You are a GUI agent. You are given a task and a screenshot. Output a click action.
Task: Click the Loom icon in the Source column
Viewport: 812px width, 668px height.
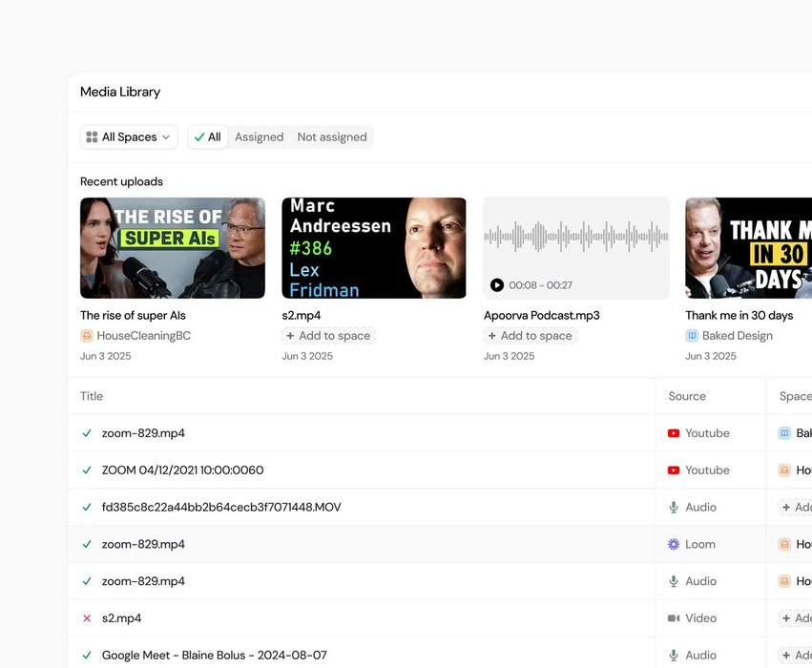(674, 544)
